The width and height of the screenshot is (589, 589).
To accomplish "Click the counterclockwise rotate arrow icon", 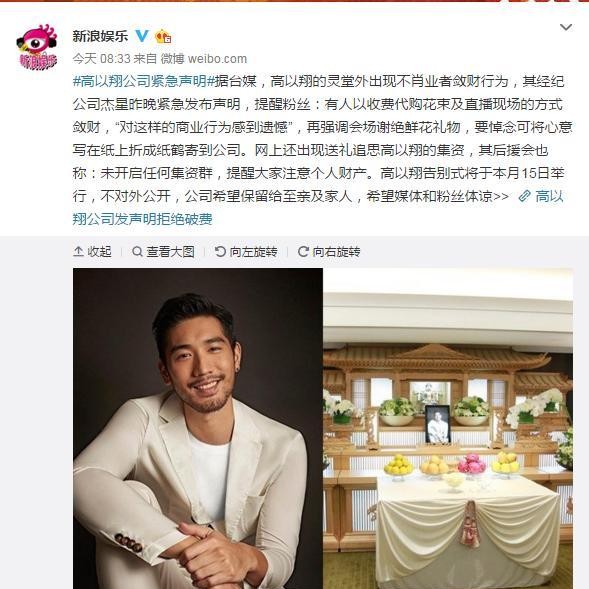I will pos(220,251).
